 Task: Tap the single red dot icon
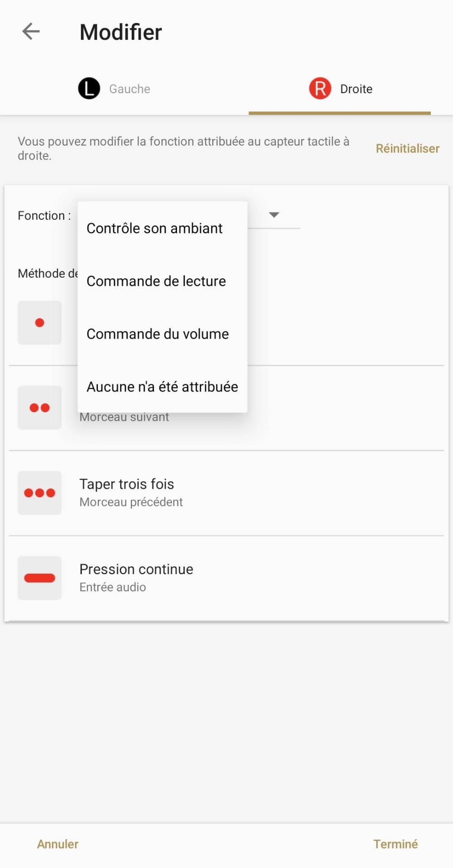point(40,323)
